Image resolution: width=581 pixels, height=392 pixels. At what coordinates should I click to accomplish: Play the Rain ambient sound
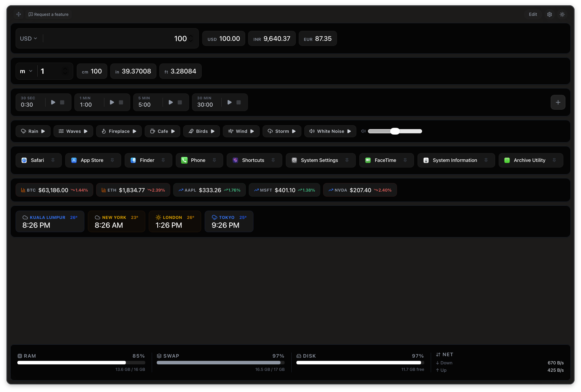pos(33,131)
